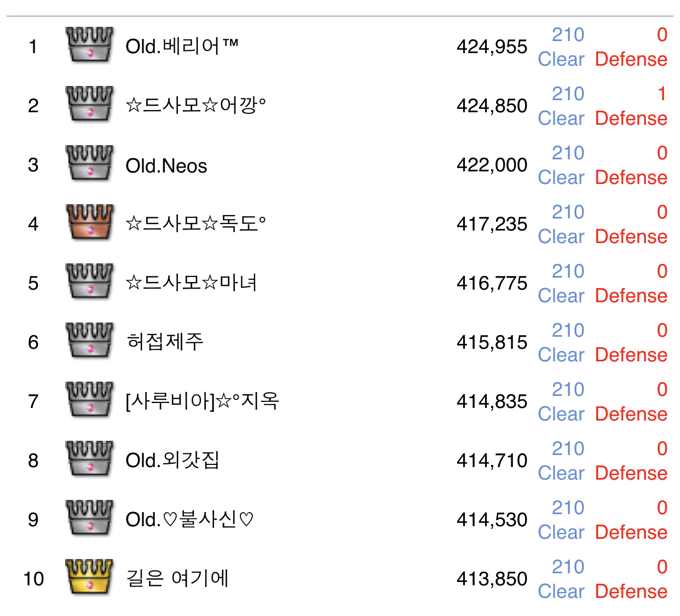Select player name Old.Neos
This screenshot has height=616, width=680.
[x=166, y=165]
